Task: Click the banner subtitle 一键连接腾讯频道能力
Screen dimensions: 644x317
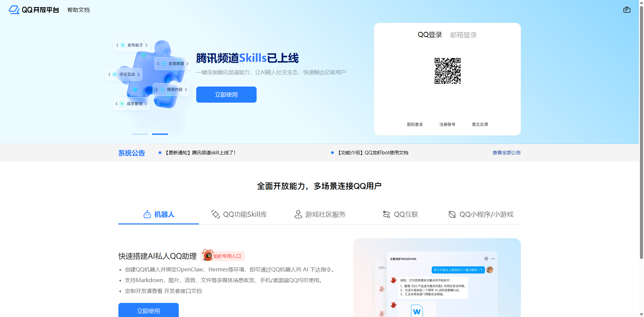Action: pos(271,72)
